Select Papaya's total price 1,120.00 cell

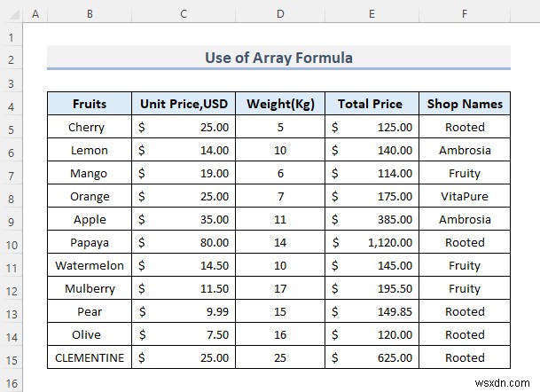[372, 242]
